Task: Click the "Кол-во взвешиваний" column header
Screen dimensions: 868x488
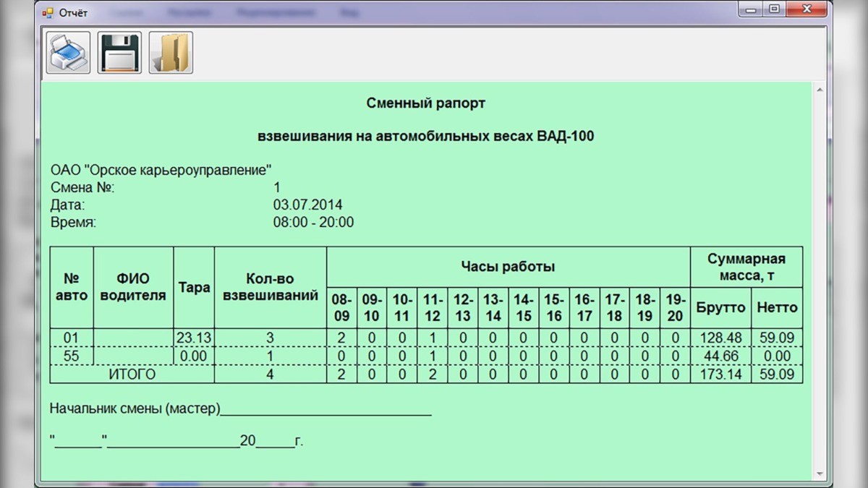Action: (270, 287)
